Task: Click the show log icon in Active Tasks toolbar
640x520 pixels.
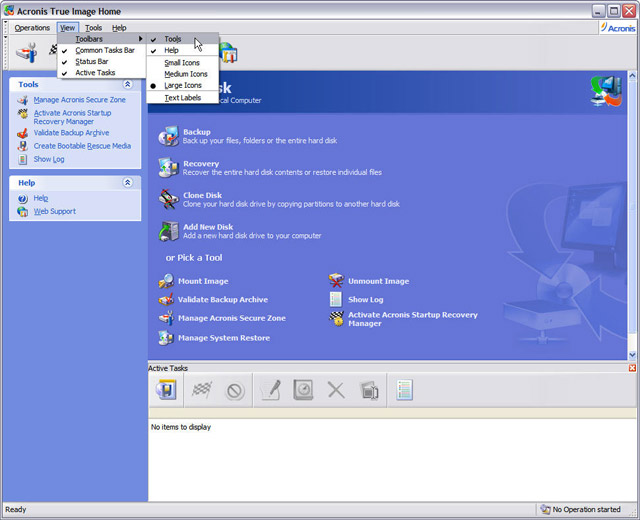Action: point(404,390)
